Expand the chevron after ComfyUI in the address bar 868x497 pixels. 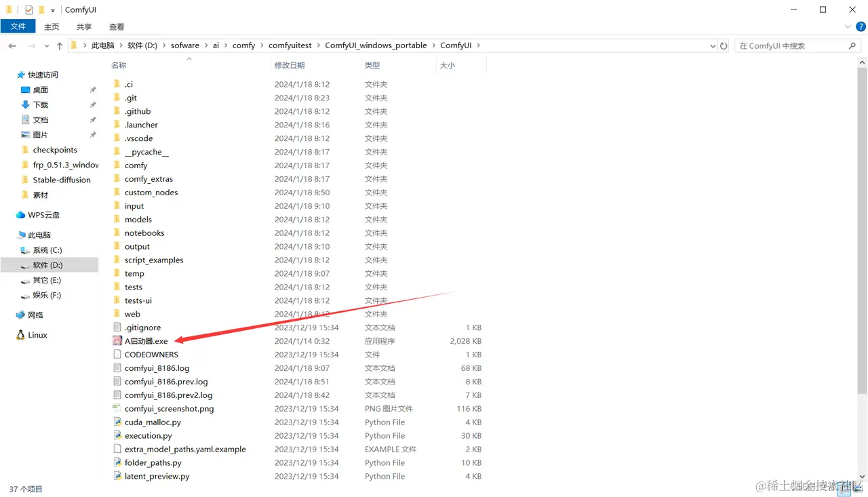478,45
